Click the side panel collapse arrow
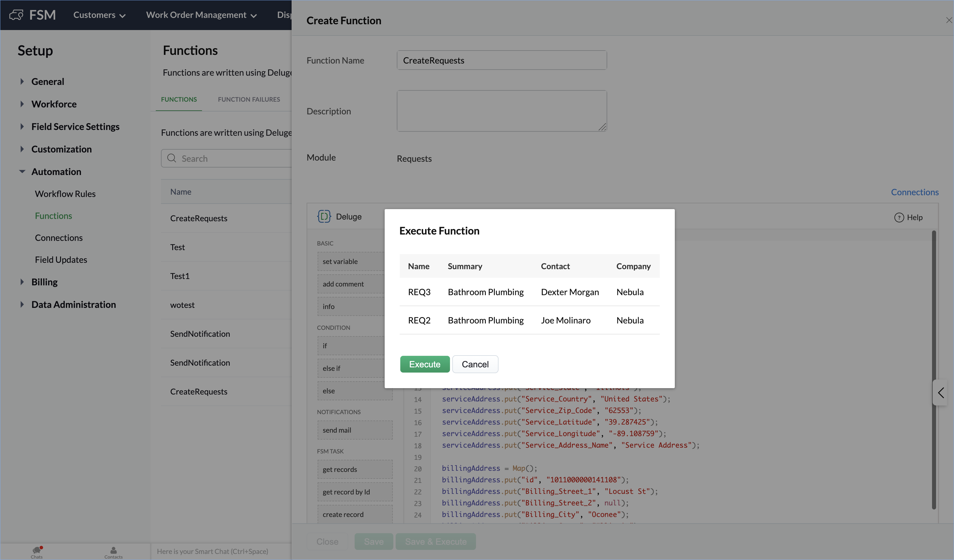Image resolution: width=954 pixels, height=560 pixels. [941, 393]
